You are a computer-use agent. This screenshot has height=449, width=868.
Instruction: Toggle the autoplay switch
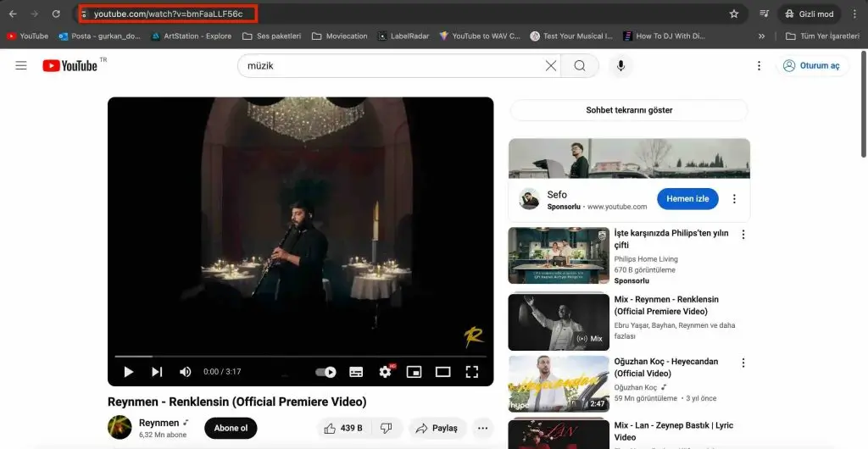point(326,372)
